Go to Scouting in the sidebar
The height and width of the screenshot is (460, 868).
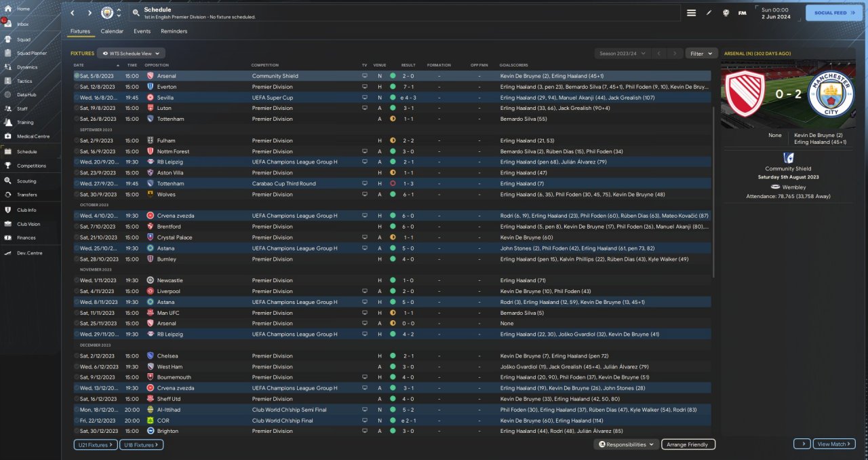click(x=26, y=181)
